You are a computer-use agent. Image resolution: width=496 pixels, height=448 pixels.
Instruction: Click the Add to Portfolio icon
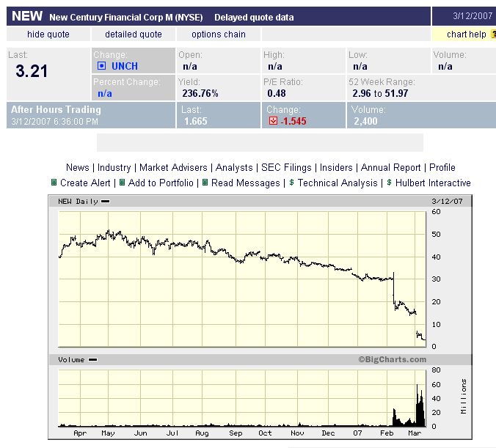[x=123, y=183]
